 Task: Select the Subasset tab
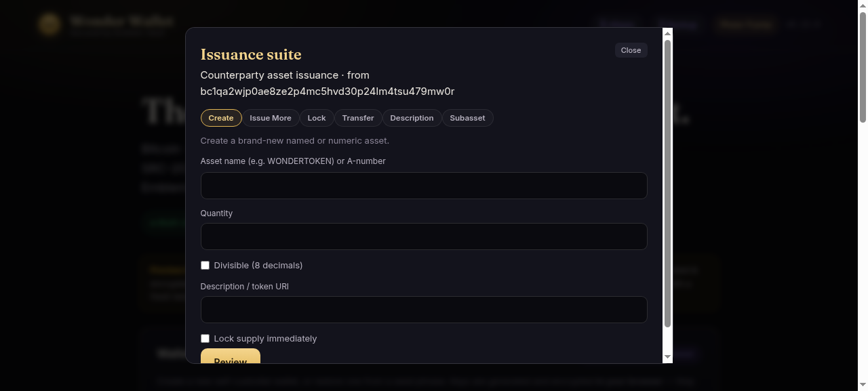[x=467, y=118]
